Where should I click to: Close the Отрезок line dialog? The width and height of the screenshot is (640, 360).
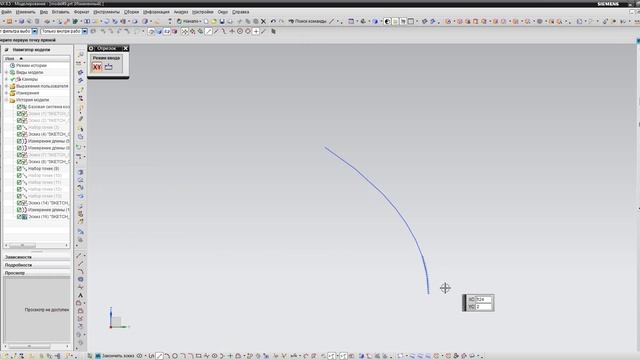pos(126,49)
